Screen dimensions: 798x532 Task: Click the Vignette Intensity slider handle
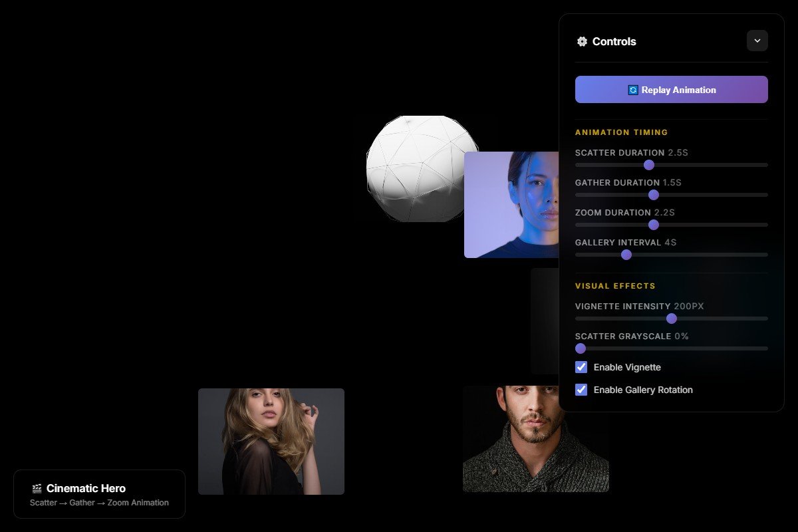pos(671,319)
